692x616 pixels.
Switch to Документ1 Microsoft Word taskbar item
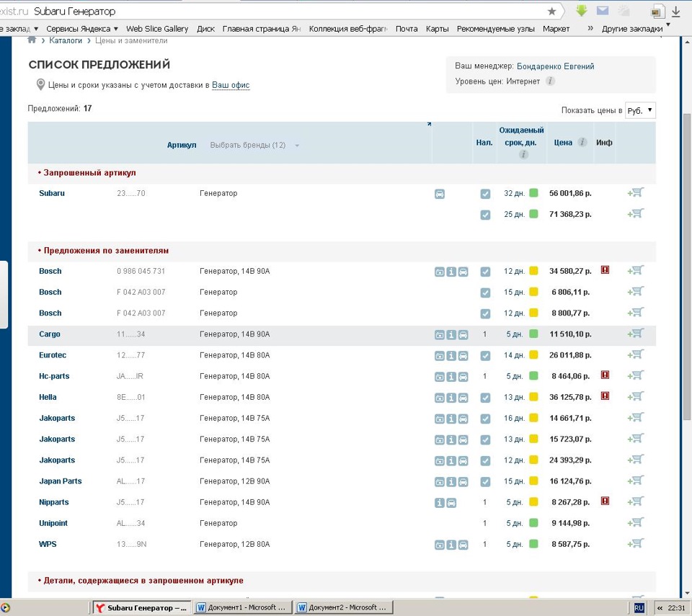(x=244, y=607)
